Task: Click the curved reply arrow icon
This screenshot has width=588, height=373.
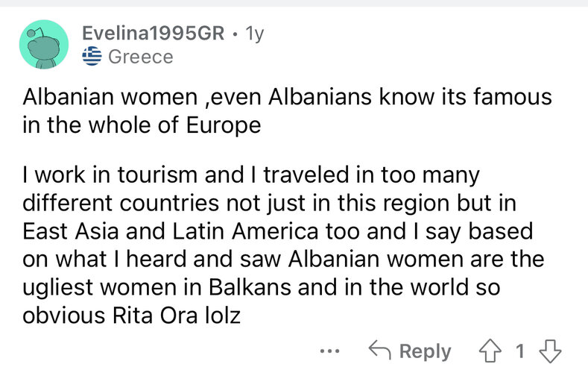Action: [379, 350]
